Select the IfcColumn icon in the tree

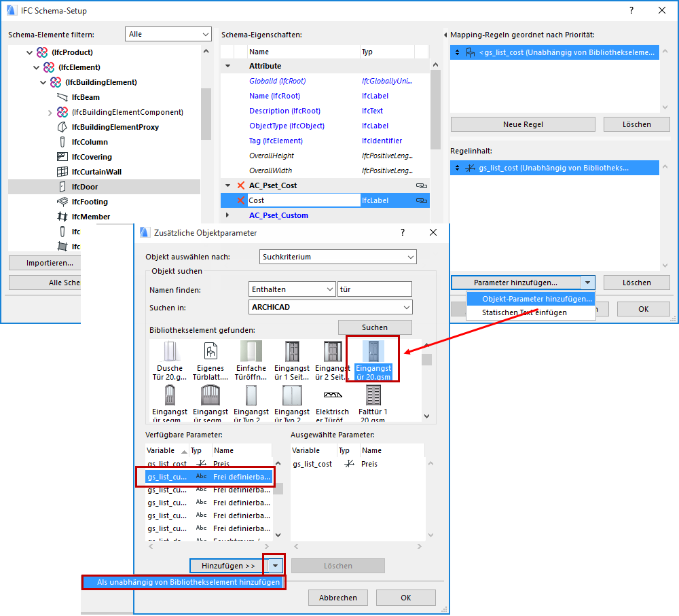click(62, 142)
